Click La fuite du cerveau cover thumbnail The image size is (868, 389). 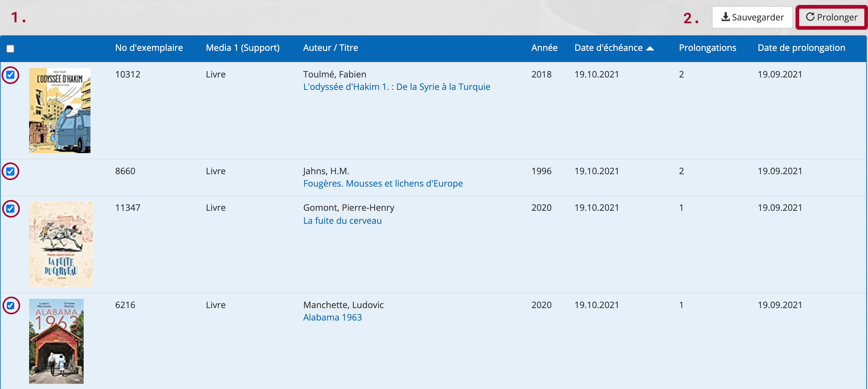(x=61, y=244)
